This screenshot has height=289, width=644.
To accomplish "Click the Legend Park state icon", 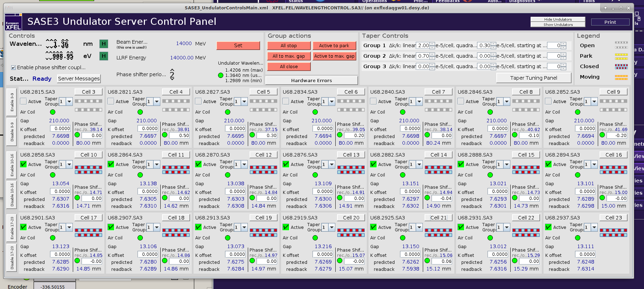I will (621, 56).
